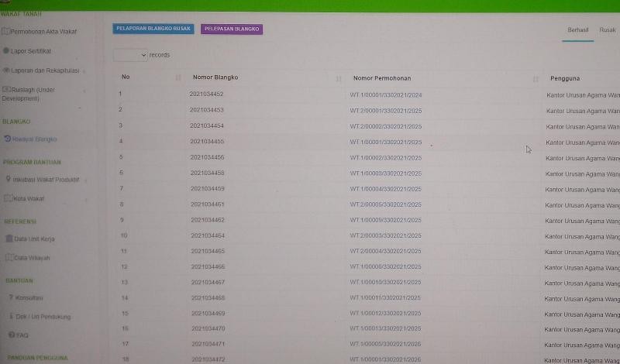Viewport: 620px width, 364px height.
Task: Click the Inkubasi Wakaf Produktif menu label
Action: click(x=46, y=180)
